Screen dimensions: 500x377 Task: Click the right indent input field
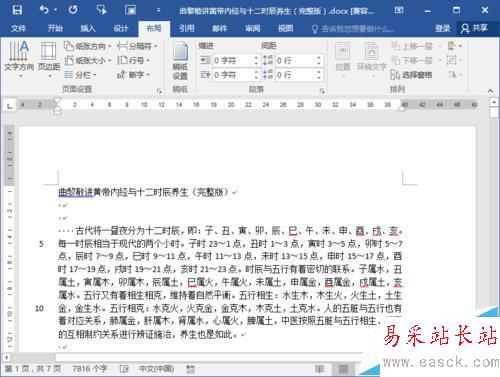[x=232, y=75]
